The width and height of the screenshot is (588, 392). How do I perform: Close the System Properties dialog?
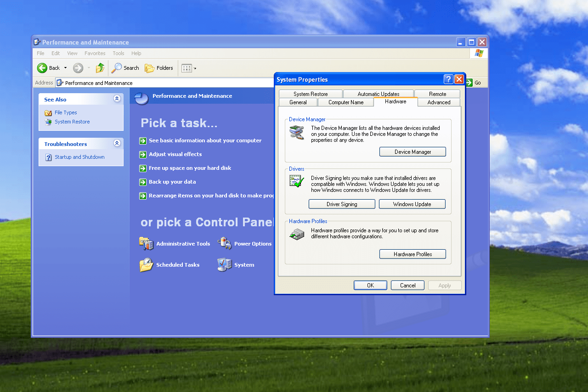click(459, 79)
